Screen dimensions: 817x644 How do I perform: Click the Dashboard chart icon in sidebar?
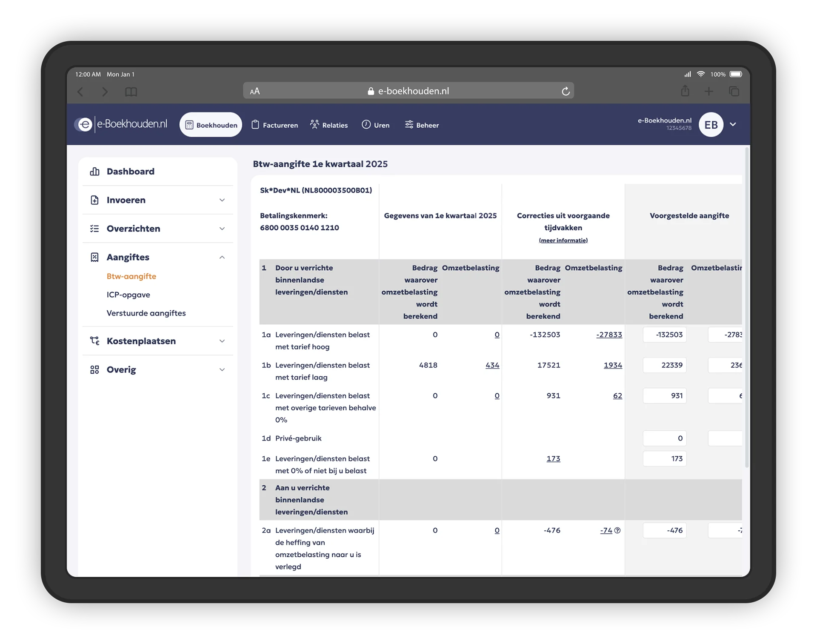(94, 172)
